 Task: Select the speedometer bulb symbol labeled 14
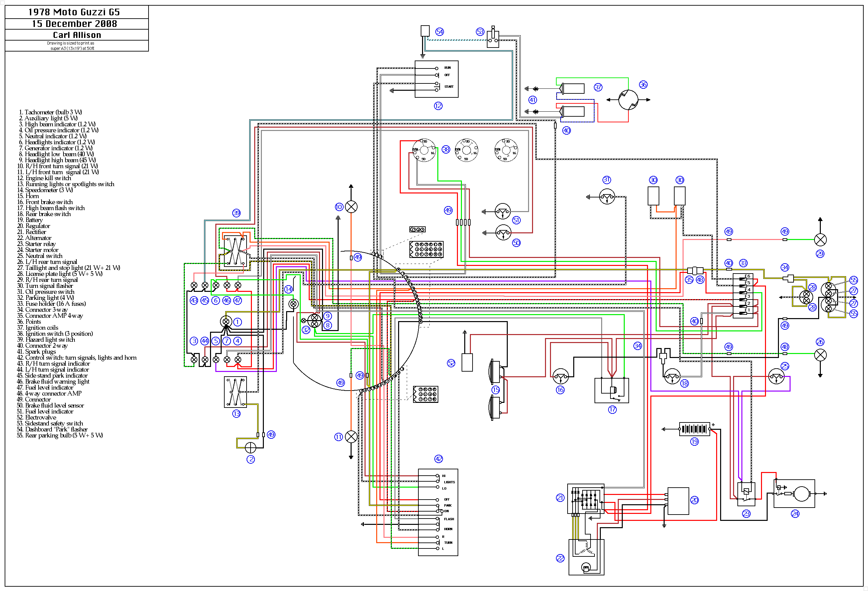293,304
